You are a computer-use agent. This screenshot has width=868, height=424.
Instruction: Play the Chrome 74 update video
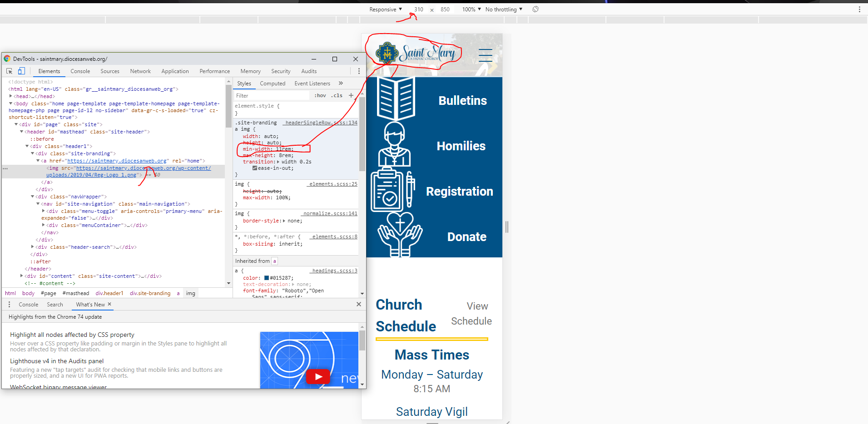coord(318,376)
